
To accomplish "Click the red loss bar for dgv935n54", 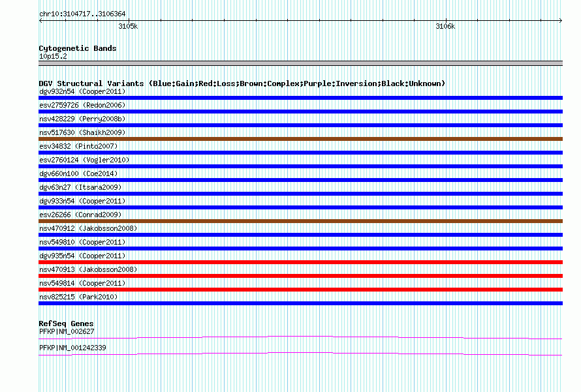I will click(x=300, y=262).
